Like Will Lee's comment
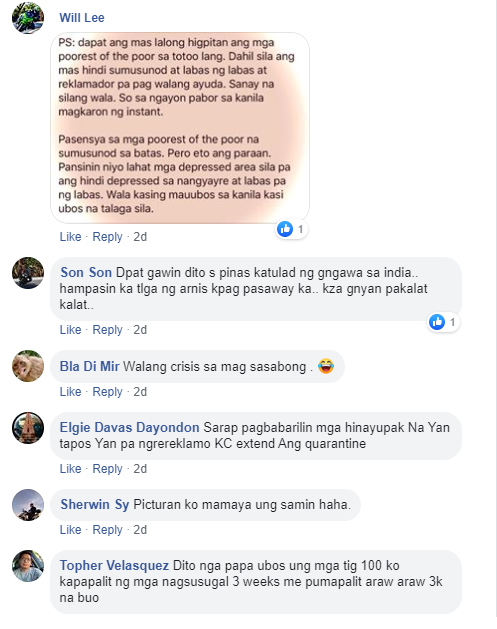The image size is (497, 629). (x=70, y=237)
